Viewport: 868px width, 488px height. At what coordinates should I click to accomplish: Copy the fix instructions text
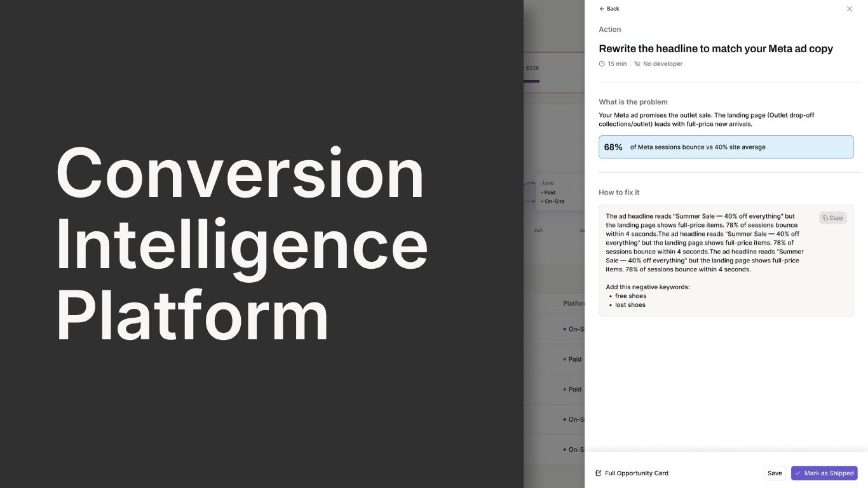pyautogui.click(x=832, y=218)
